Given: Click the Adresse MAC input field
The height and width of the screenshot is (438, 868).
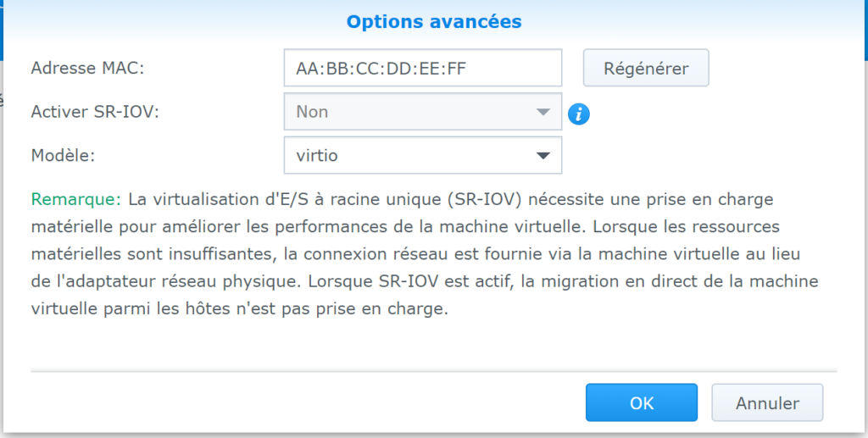Looking at the screenshot, I should pos(422,68).
